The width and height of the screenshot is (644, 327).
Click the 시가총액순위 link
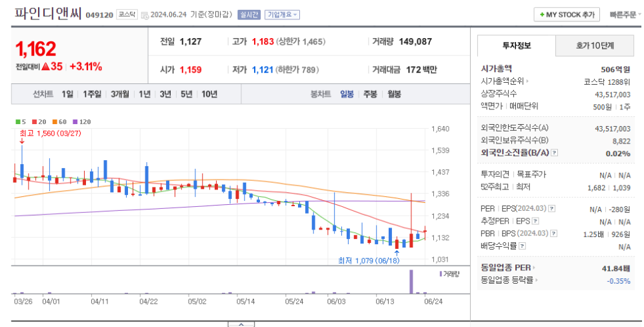pyautogui.click(x=503, y=81)
